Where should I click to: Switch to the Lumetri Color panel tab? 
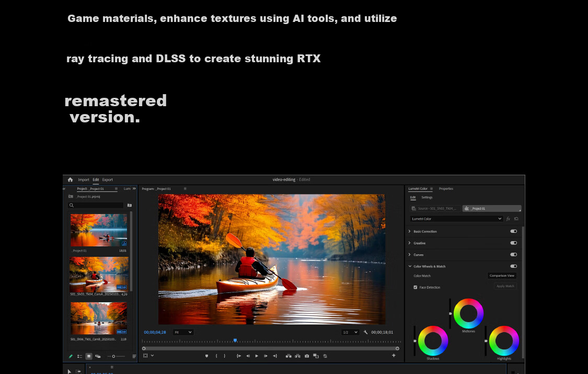tap(418, 189)
